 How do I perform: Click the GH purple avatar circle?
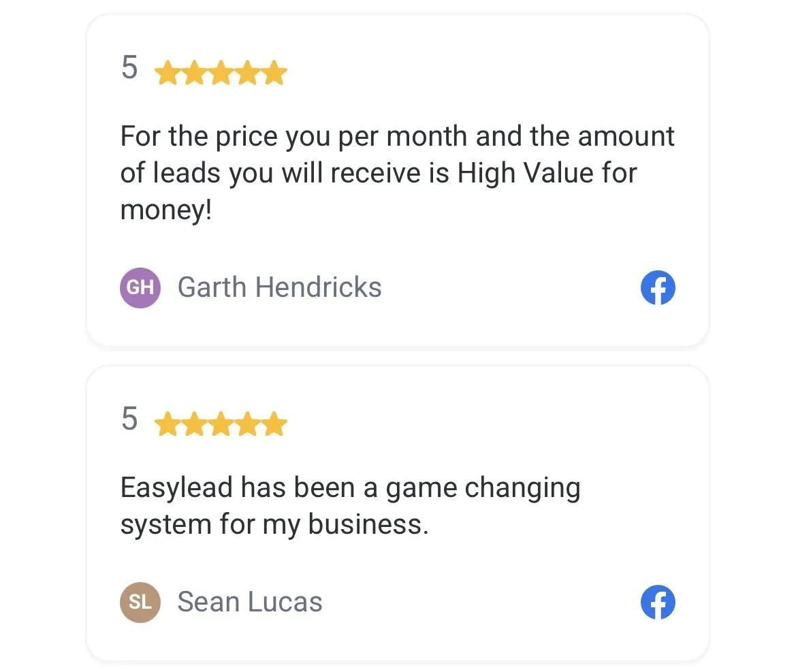click(x=140, y=288)
